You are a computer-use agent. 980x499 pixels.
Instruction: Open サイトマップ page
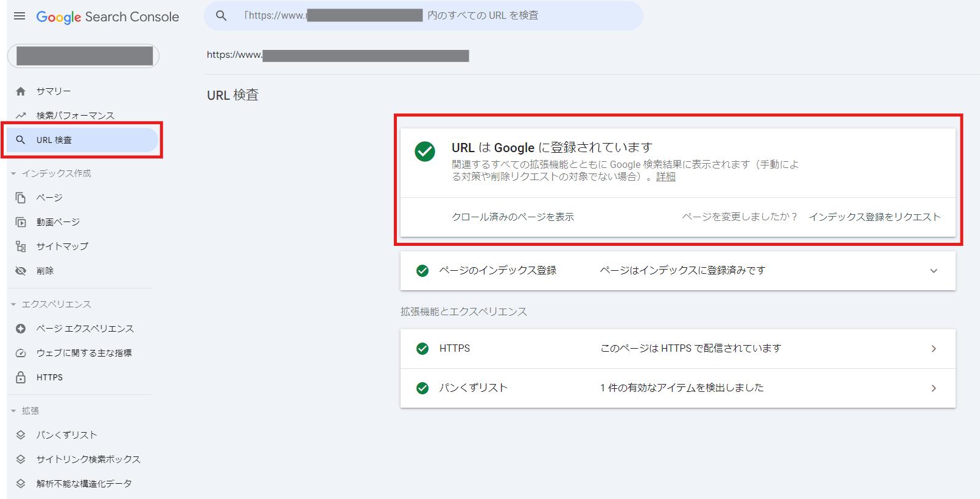(82, 246)
